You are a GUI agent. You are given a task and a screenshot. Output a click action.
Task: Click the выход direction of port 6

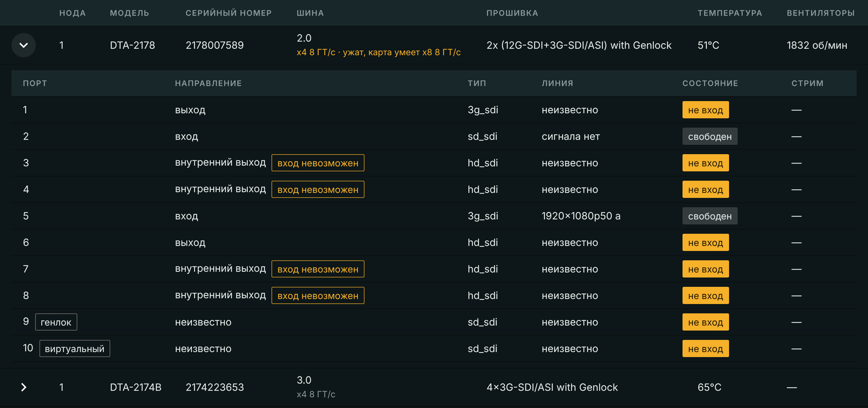190,242
